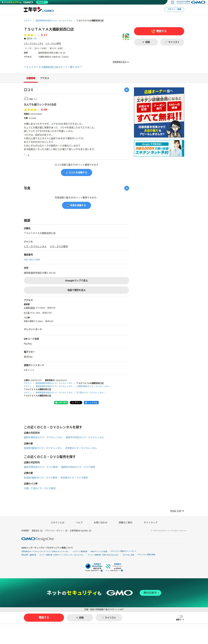Open 井尻駅のCD・DVD販売 link

click(x=74, y=477)
